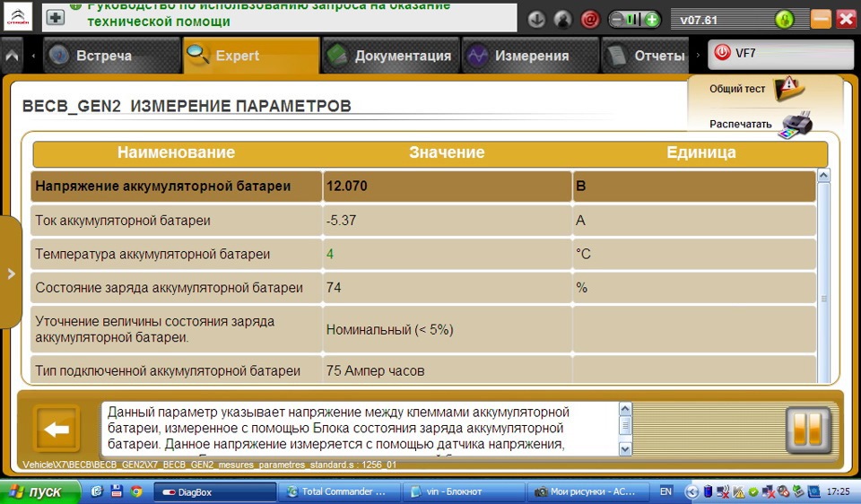Pause measurement with the pause button

[807, 430]
